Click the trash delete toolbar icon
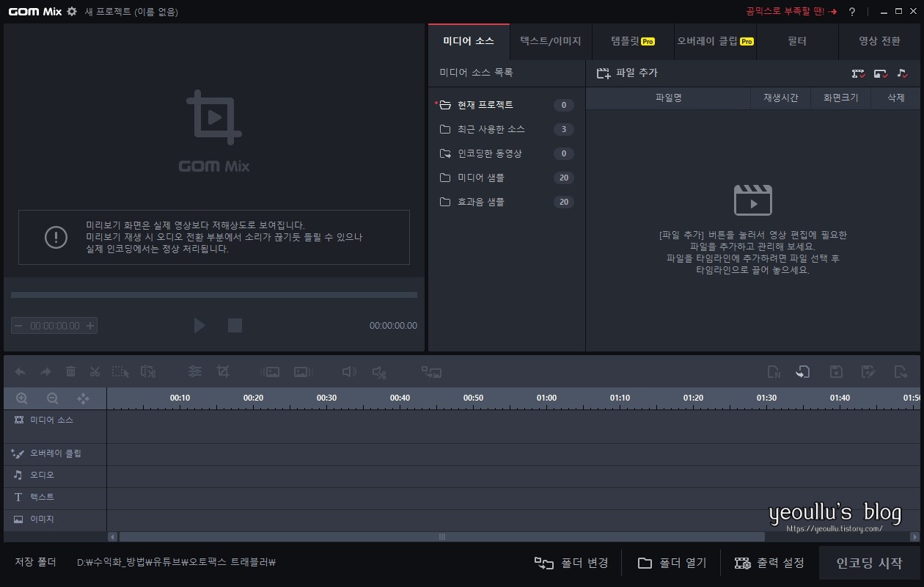The height and width of the screenshot is (587, 924). pos(70,372)
